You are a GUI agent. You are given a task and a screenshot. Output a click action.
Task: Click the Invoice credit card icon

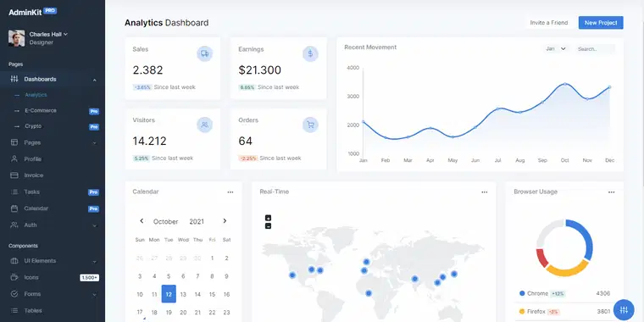click(x=14, y=175)
